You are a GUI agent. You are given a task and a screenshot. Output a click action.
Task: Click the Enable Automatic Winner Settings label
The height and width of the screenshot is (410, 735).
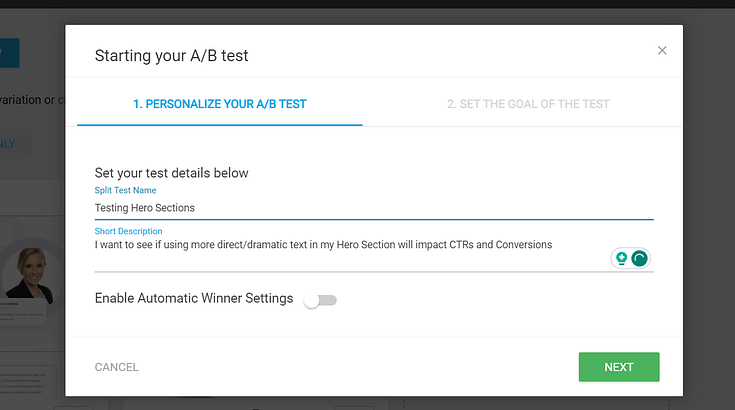[x=193, y=298]
